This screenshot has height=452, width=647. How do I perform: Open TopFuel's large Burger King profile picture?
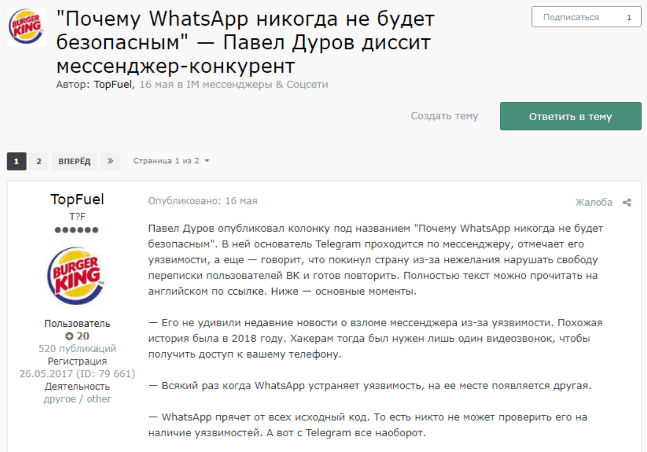(76, 276)
